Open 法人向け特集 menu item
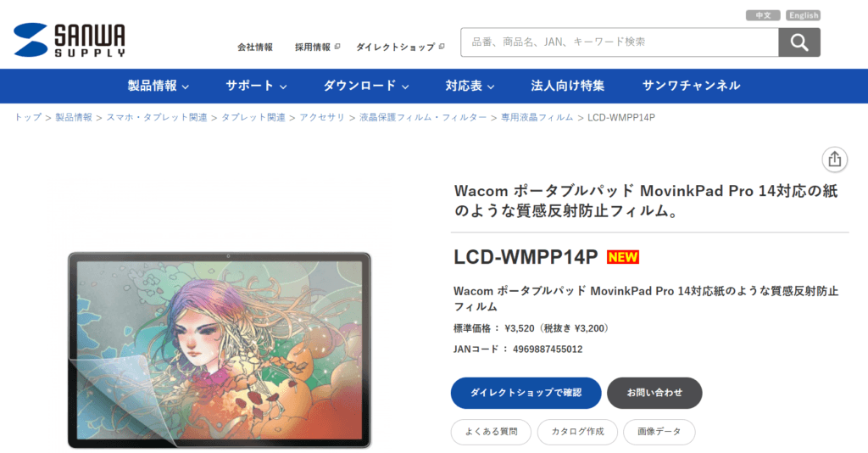The height and width of the screenshot is (453, 868). (567, 86)
